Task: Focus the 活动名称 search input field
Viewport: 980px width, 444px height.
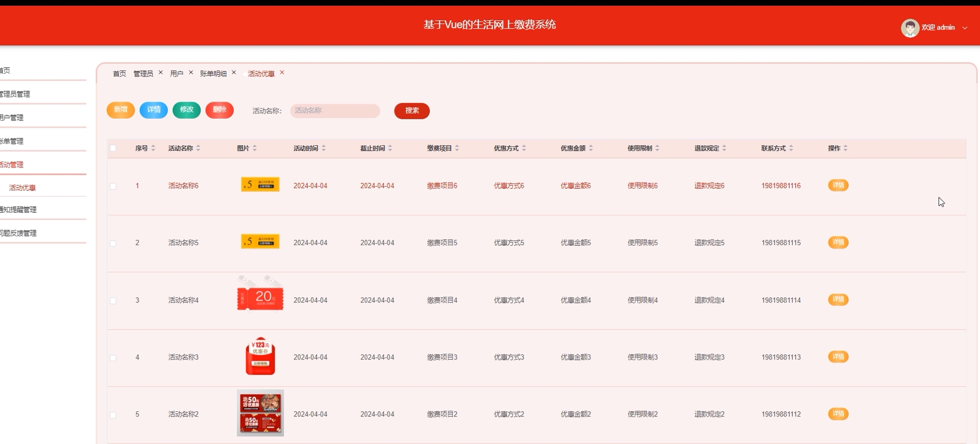Action: (335, 110)
